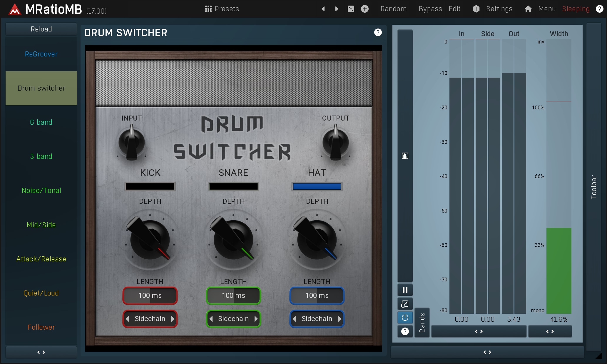Click the random dice preset icon
607x364 pixels.
coord(351,9)
